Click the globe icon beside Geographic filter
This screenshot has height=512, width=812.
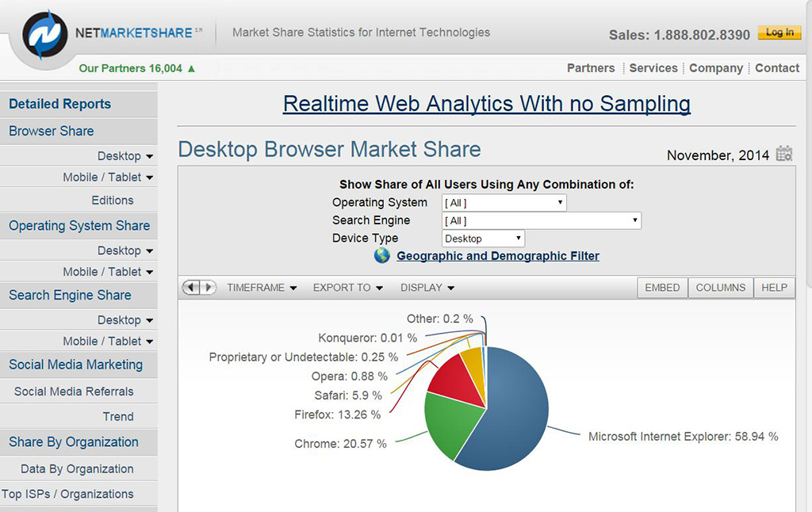pyautogui.click(x=382, y=255)
